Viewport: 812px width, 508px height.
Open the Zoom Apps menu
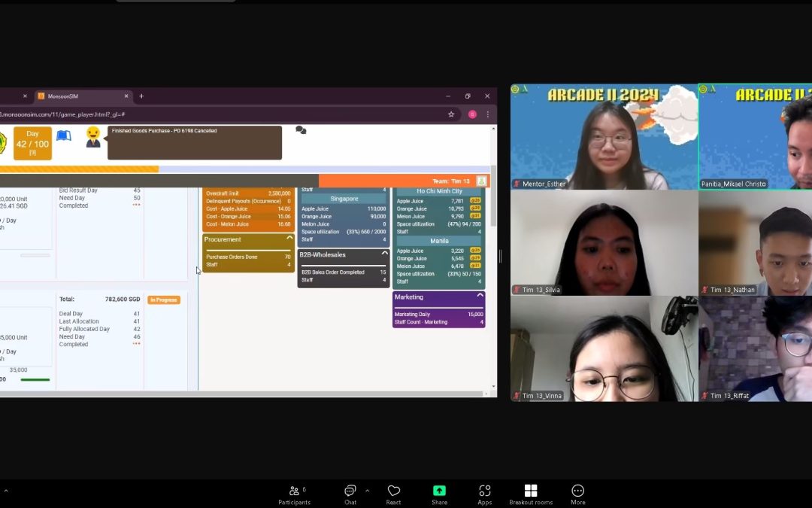484,494
